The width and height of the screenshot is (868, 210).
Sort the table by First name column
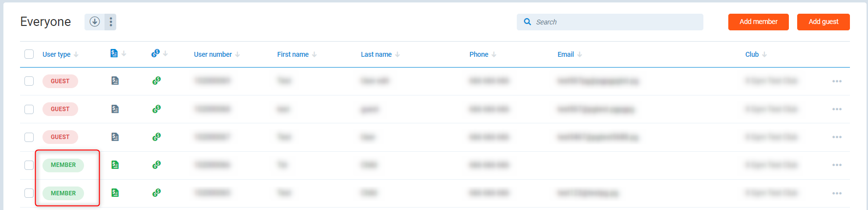click(293, 54)
